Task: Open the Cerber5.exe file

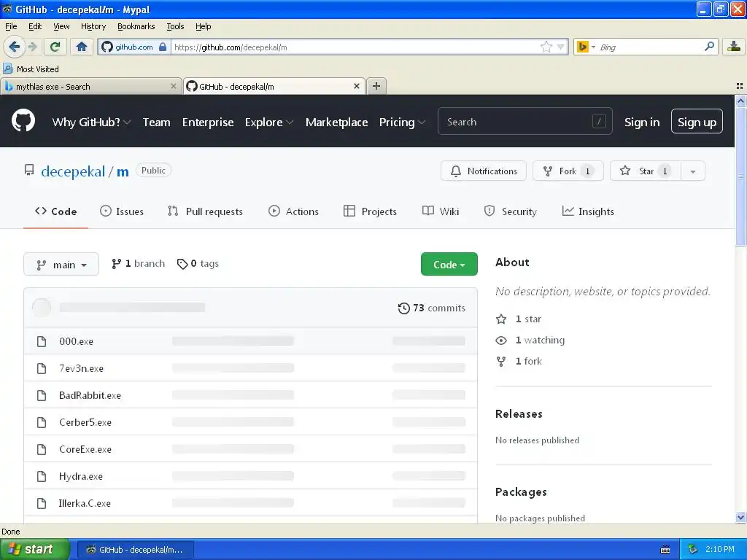Action: click(x=85, y=422)
